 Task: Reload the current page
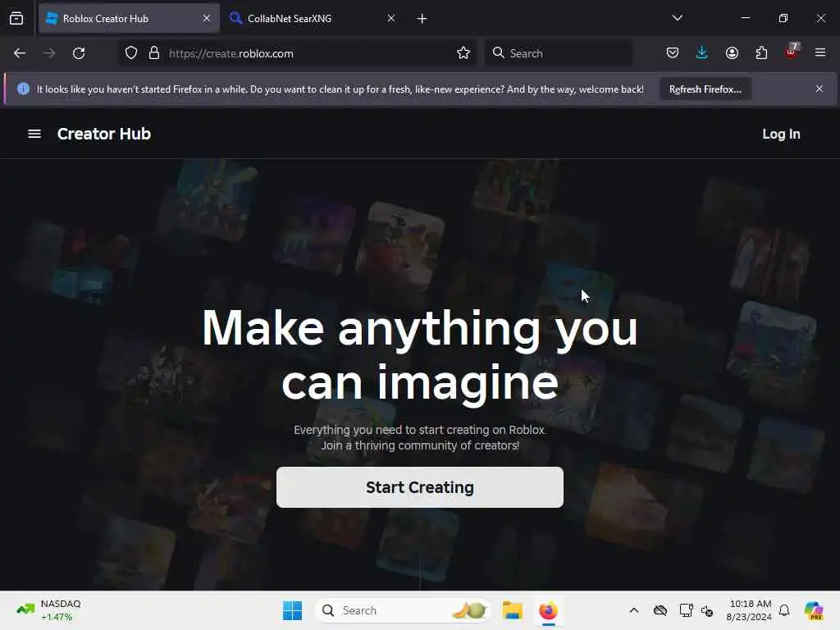click(x=79, y=53)
